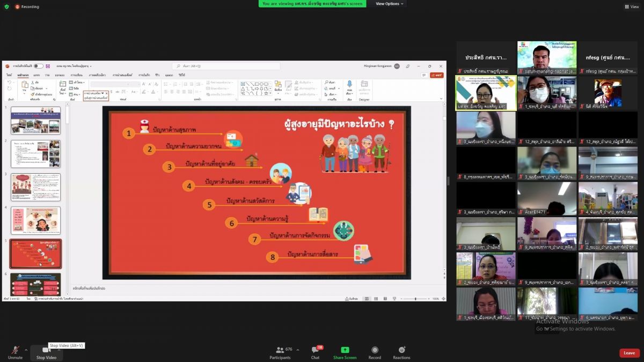644x362 pixels.
Task: Click the red Leave button
Action: pos(629,353)
